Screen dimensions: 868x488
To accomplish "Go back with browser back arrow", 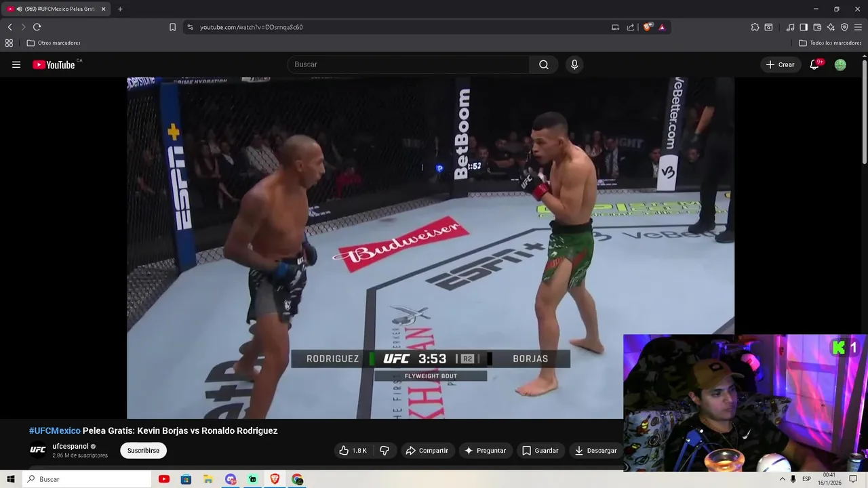I will (9, 27).
